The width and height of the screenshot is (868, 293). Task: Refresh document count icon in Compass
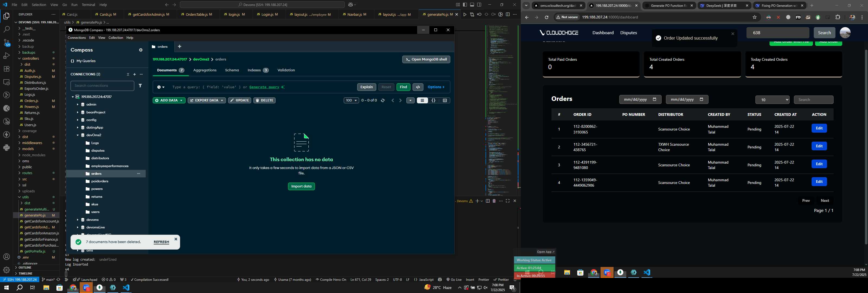383,100
